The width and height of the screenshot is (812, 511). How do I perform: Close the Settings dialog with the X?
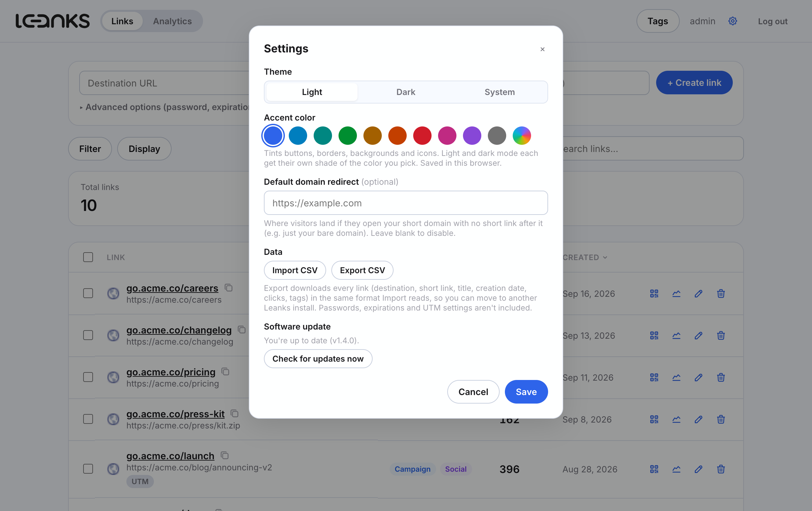click(542, 49)
